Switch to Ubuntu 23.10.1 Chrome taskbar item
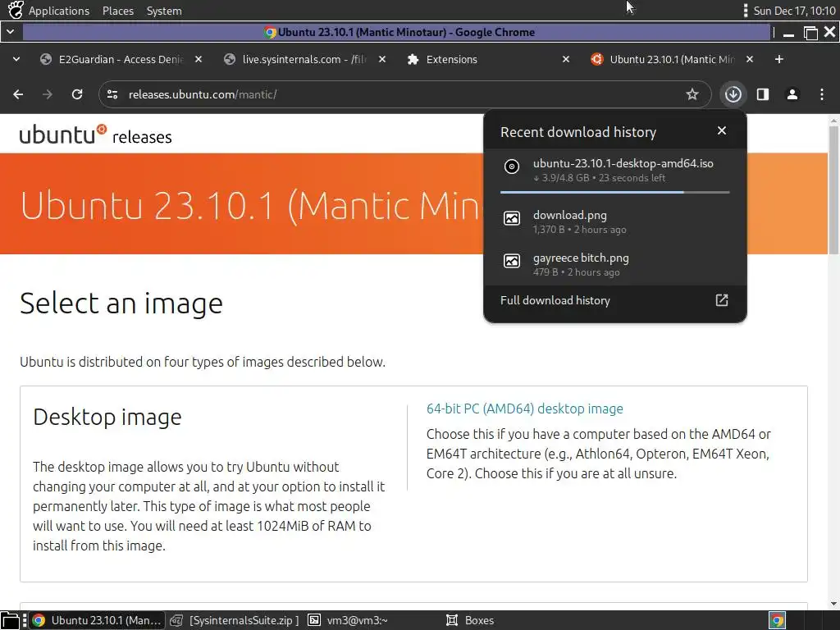Image resolution: width=840 pixels, height=630 pixels. (x=97, y=620)
